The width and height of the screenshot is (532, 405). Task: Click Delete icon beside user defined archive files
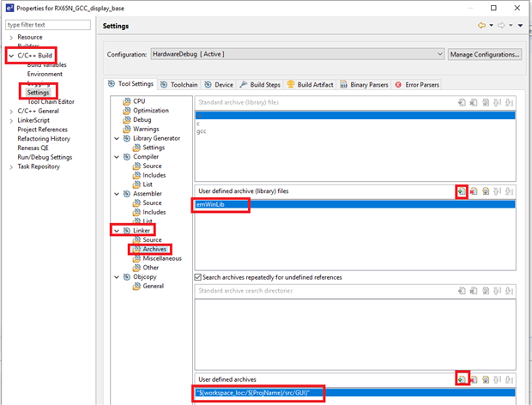pyautogui.click(x=474, y=191)
